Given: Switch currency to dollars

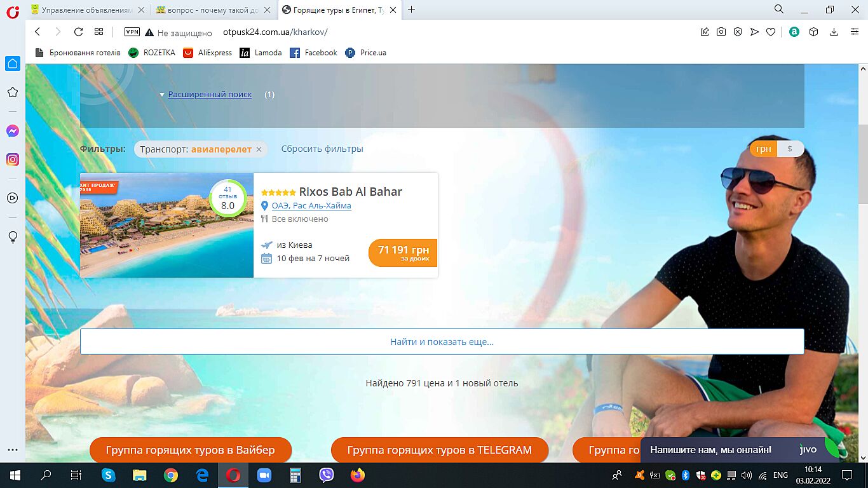Looking at the screenshot, I should coord(790,149).
